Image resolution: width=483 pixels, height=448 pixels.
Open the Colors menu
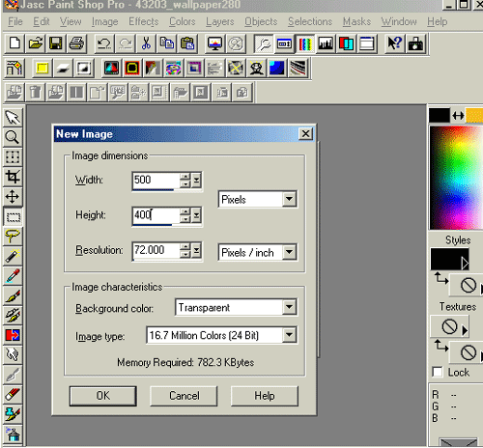(x=183, y=21)
